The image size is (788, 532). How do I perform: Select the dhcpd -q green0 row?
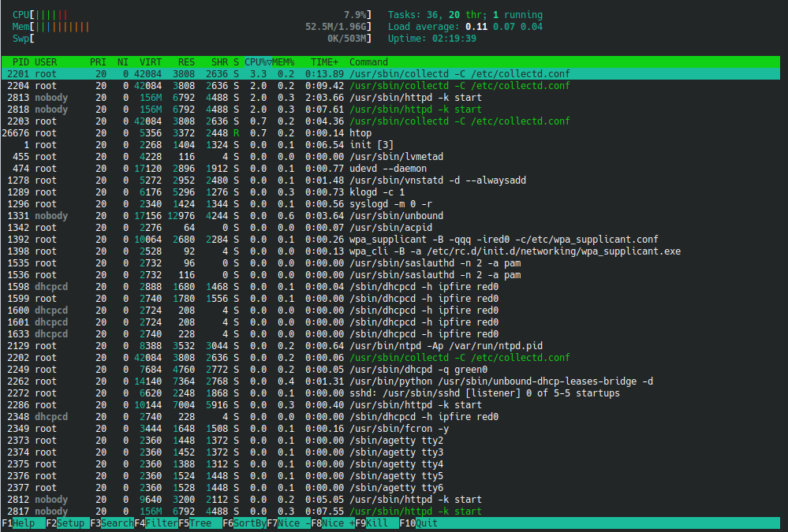[390, 369]
